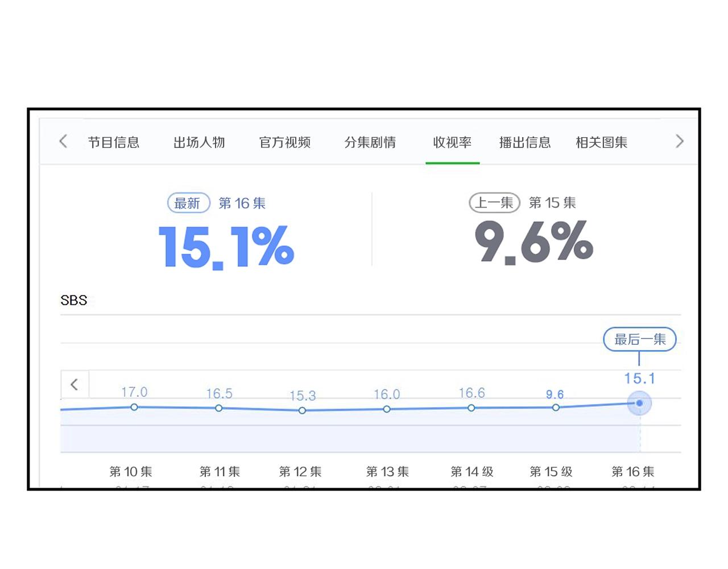Select the 16.0 data point for episode 13
Screen dimensions: 728x569
(x=387, y=409)
